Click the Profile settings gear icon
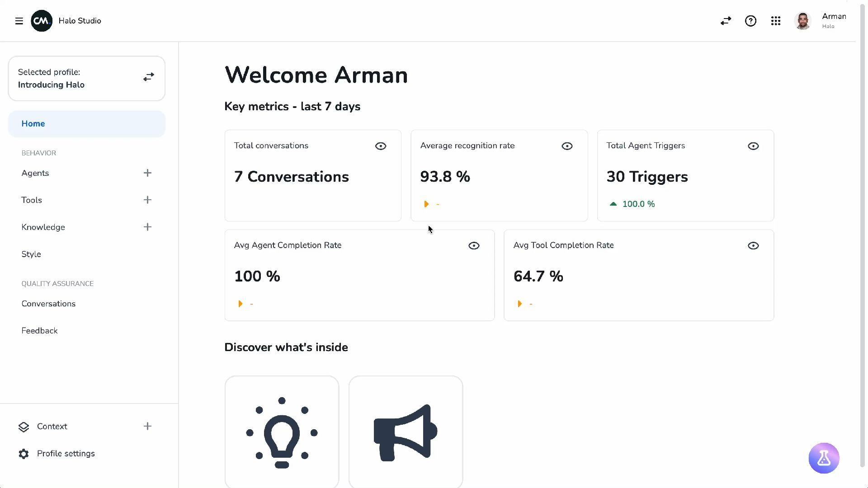This screenshot has height=488, width=868. coord(24,454)
